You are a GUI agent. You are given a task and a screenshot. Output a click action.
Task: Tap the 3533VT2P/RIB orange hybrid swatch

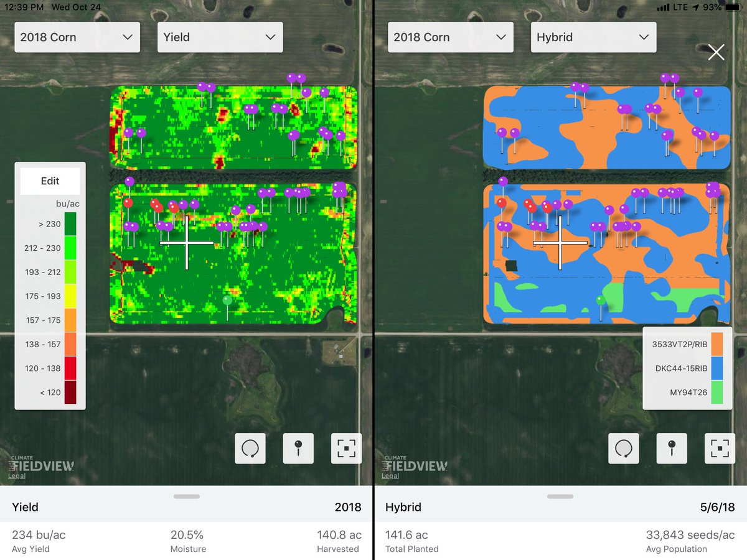click(717, 343)
